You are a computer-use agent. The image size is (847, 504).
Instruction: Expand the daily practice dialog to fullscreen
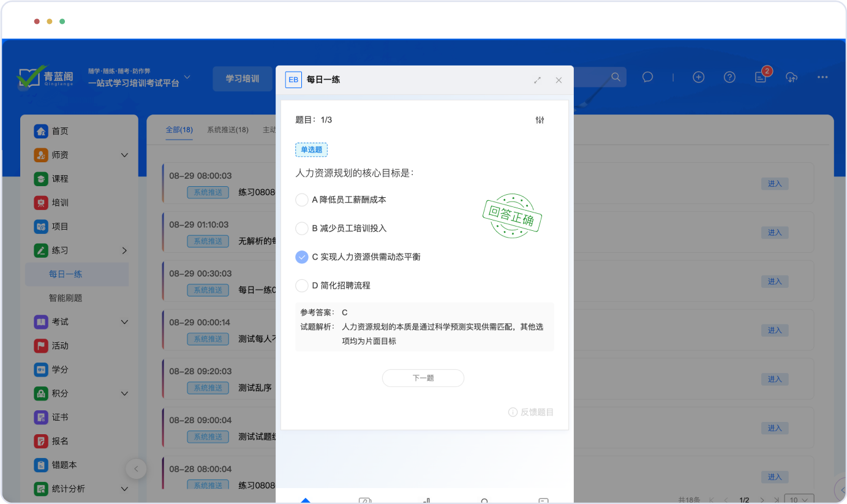point(537,80)
